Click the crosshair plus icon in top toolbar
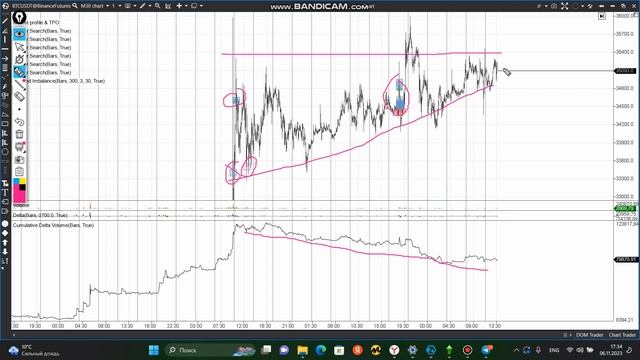This screenshot has height=360, width=640. click(x=179, y=6)
